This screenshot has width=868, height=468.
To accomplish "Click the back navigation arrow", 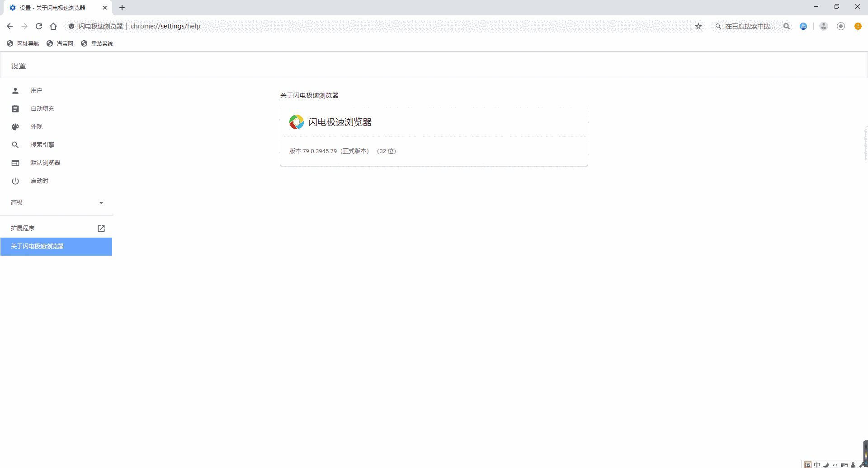I will click(x=10, y=26).
